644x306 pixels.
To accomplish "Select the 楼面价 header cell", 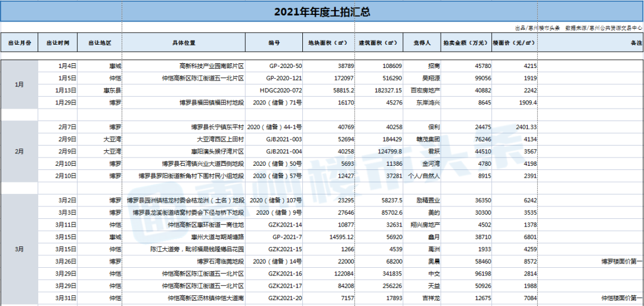I will pyautogui.click(x=515, y=42).
